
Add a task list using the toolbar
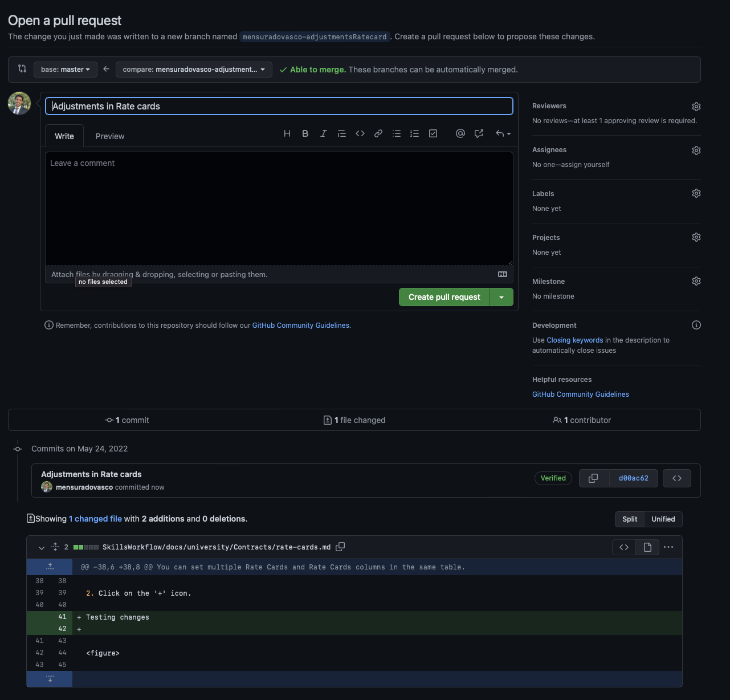pos(433,133)
